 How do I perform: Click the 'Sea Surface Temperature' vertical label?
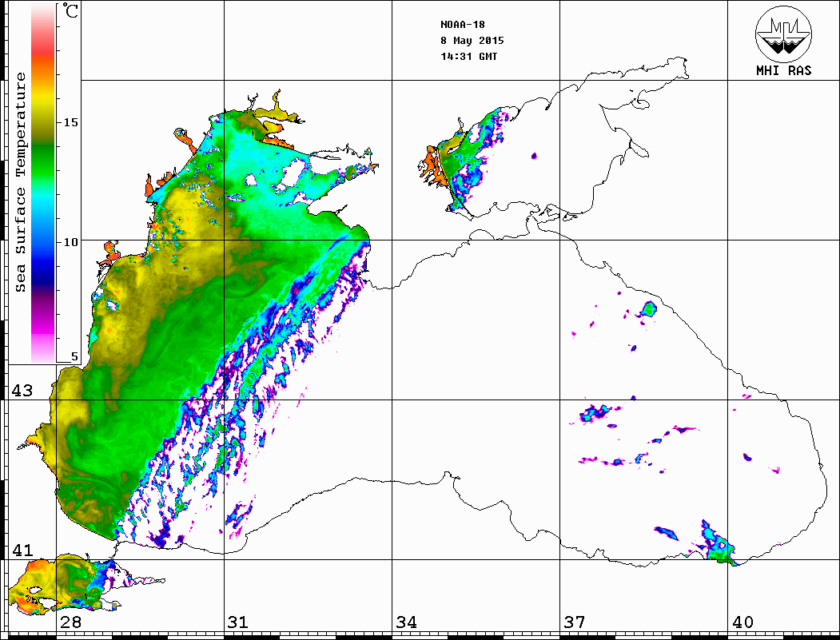tap(20, 183)
